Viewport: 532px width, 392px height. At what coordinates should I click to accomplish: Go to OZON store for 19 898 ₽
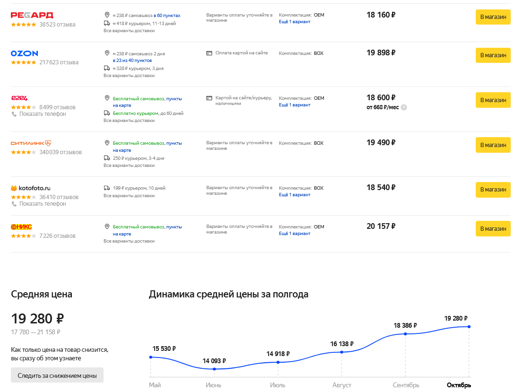(x=493, y=55)
